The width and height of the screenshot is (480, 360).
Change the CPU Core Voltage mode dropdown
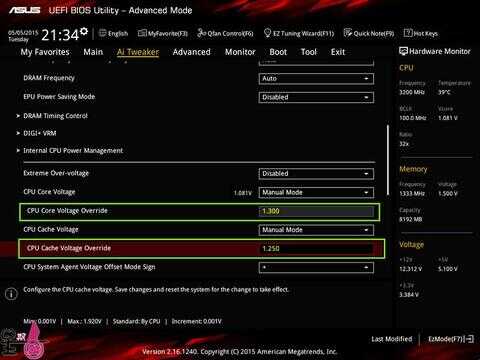point(316,192)
